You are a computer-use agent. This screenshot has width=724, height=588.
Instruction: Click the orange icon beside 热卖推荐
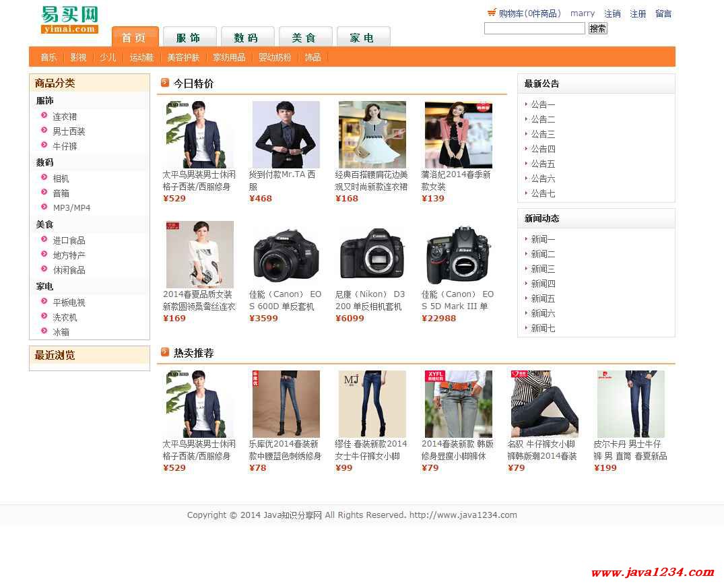tap(165, 352)
